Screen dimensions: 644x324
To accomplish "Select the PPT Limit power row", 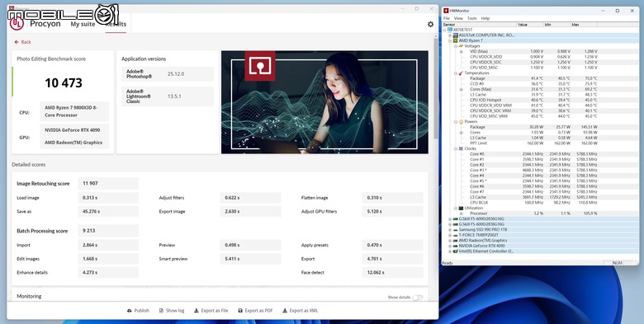I will click(x=541, y=143).
